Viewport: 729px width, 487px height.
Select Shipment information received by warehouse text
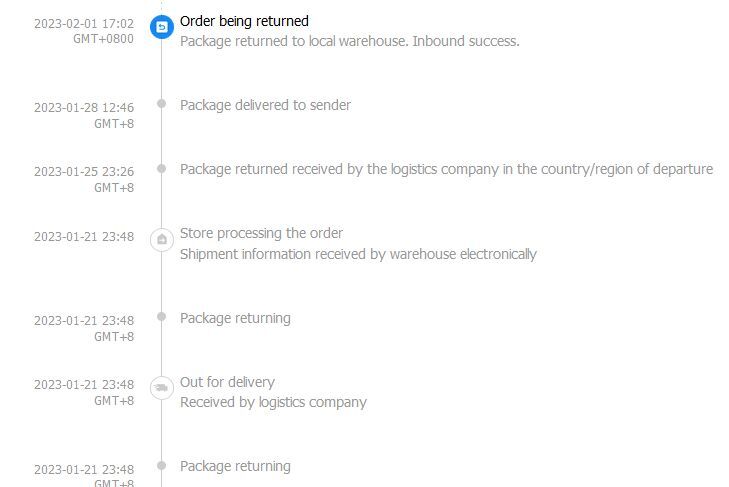click(358, 254)
